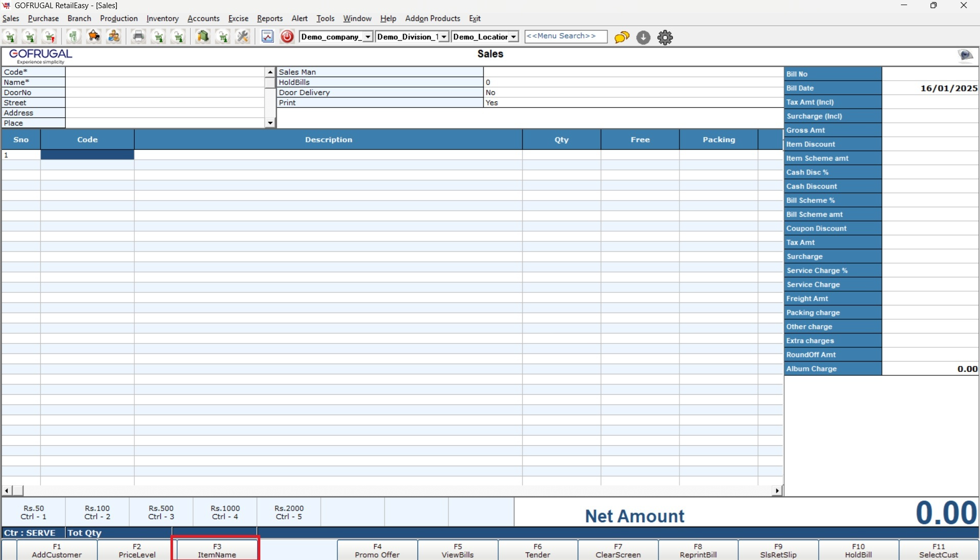
Task: Open the settings gear icon
Action: (x=665, y=37)
